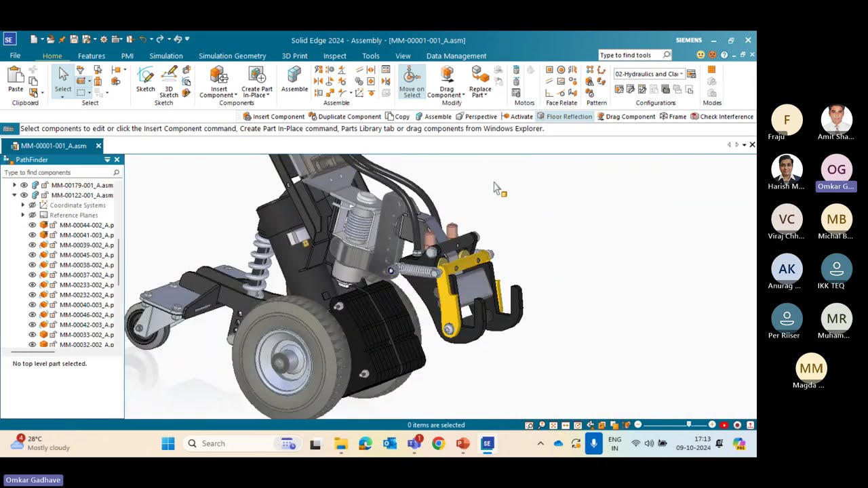Click the search magnifier in PathFinder

coord(116,173)
